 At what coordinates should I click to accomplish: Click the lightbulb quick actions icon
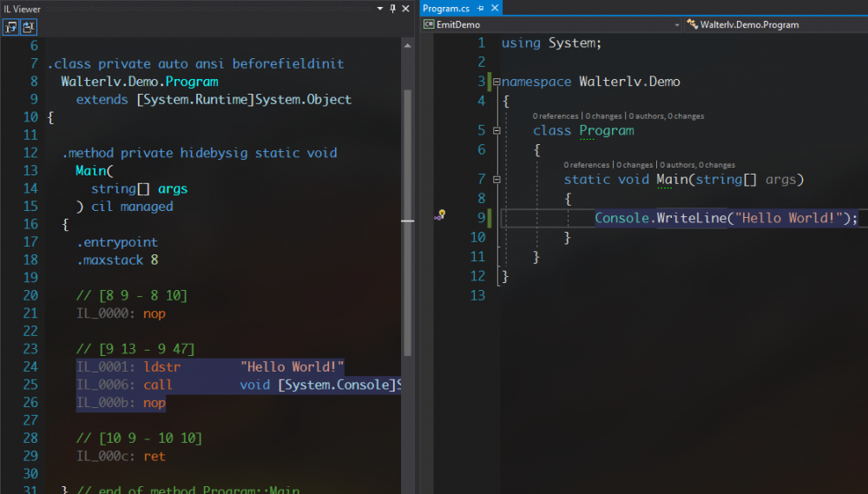(x=440, y=214)
